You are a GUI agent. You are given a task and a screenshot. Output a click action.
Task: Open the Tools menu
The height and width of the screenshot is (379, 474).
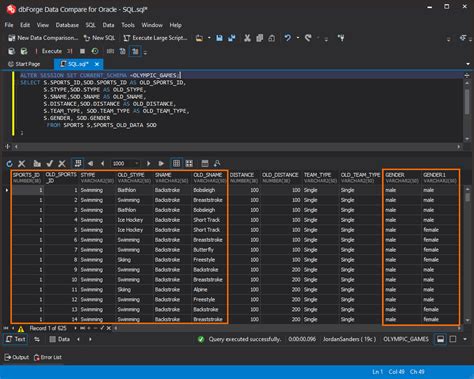pyautogui.click(x=128, y=25)
